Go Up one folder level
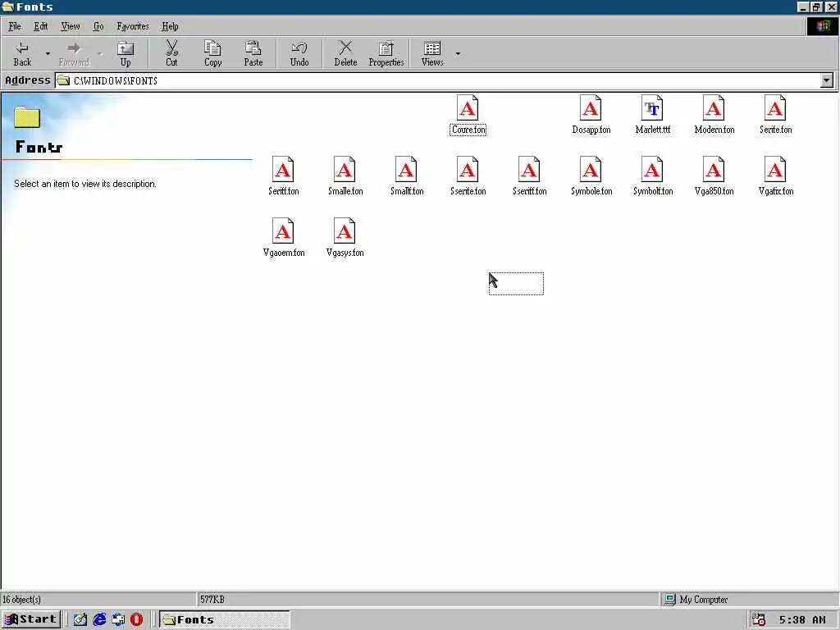Image resolution: width=840 pixels, height=630 pixels. coord(126,53)
